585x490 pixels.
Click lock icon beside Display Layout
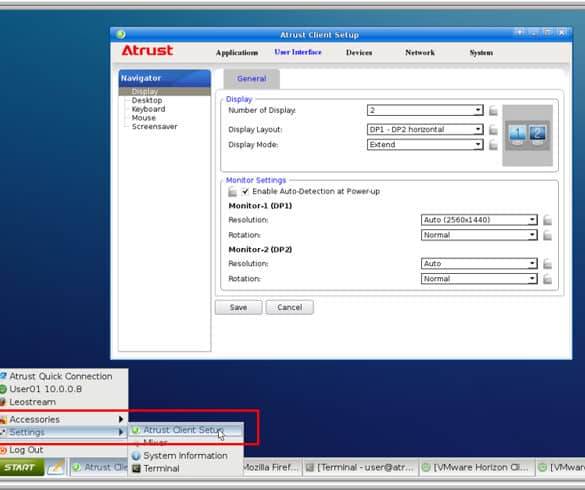[493, 130]
